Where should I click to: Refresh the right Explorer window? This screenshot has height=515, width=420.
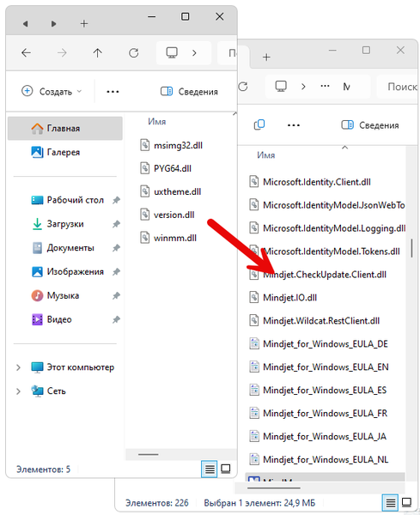243,87
